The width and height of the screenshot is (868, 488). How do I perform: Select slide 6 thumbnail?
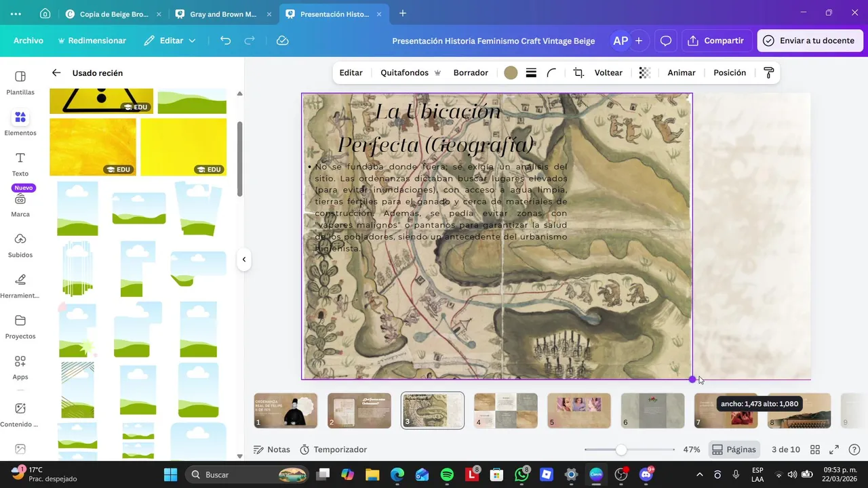coord(652,410)
